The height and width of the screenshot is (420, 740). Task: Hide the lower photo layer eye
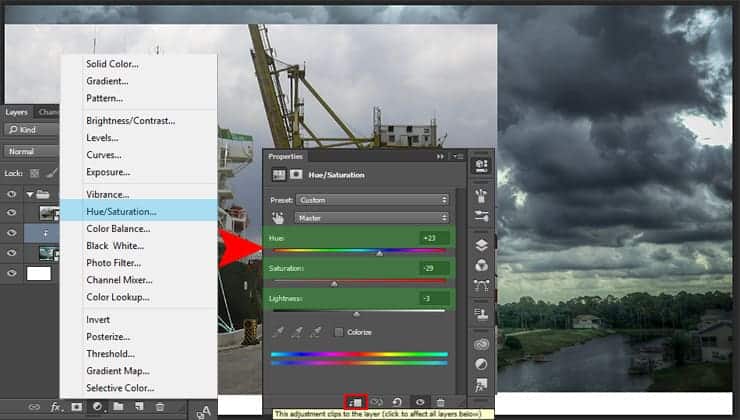(x=11, y=253)
